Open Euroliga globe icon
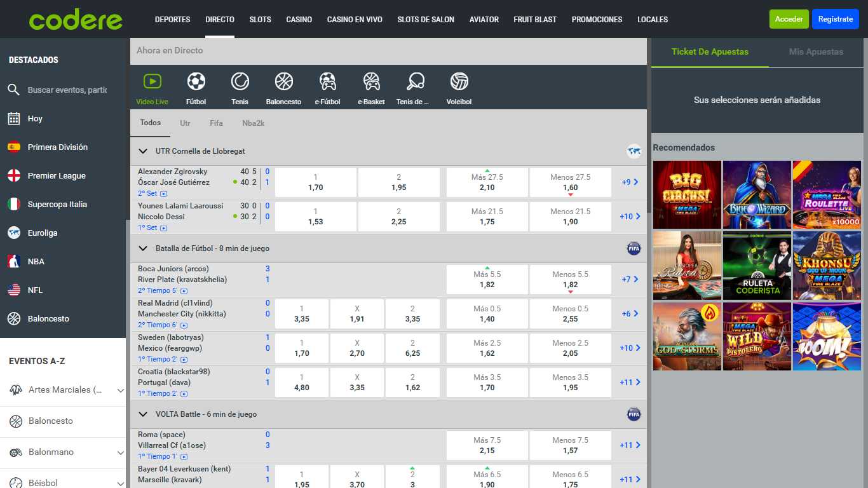 tap(14, 233)
